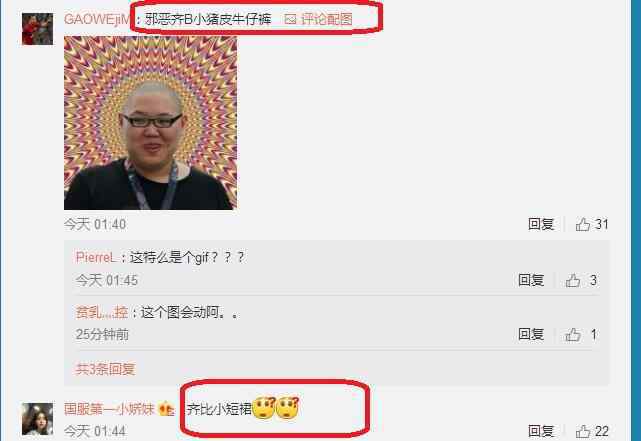Viewport: 641px width, 441px height.
Task: Open GAOWEjiM's profile via username
Action: (97, 19)
